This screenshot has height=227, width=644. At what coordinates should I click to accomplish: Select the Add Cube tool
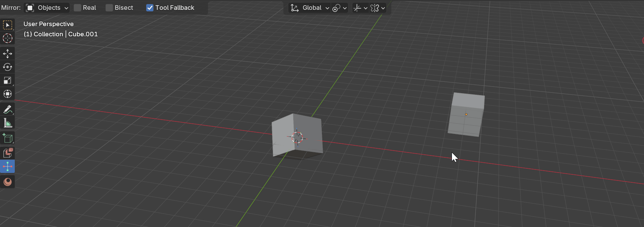click(8, 138)
